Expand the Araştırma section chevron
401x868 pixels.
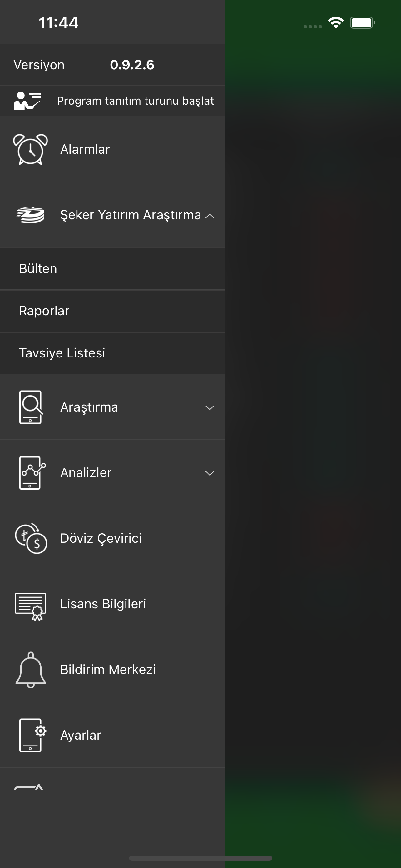click(210, 408)
